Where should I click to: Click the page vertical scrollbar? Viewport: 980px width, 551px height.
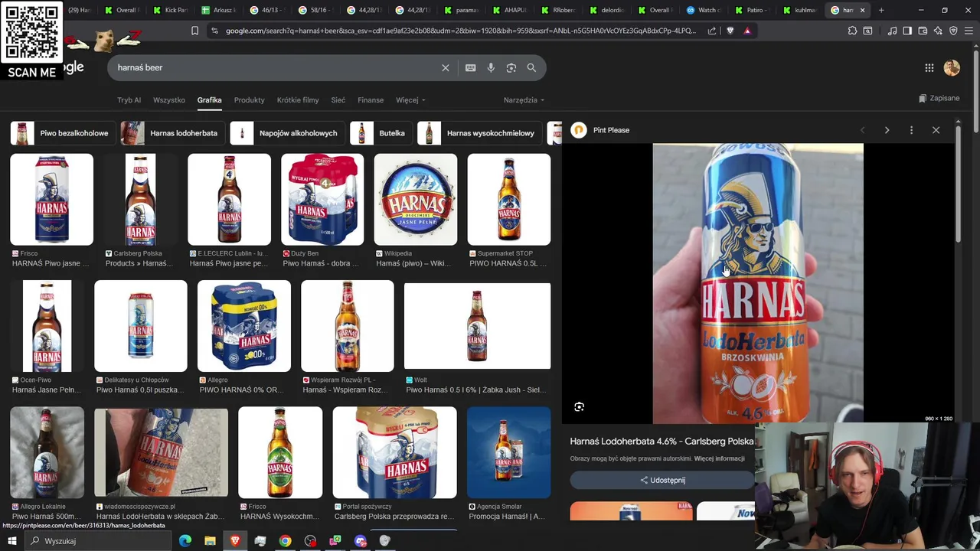click(975, 92)
